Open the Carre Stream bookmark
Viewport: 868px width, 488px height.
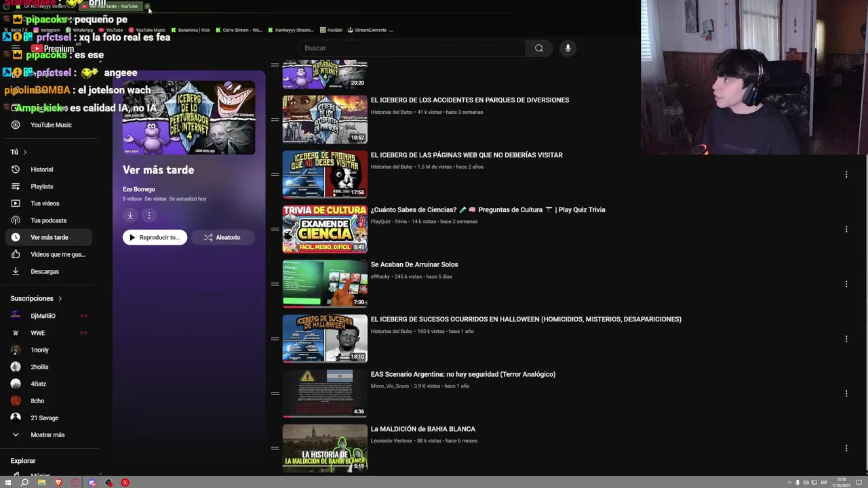239,30
